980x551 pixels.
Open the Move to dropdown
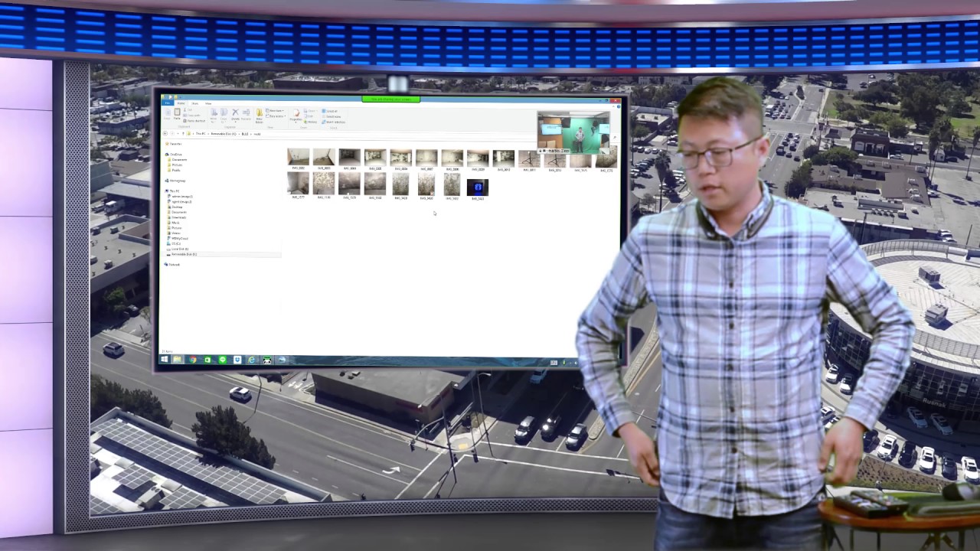pos(214,115)
